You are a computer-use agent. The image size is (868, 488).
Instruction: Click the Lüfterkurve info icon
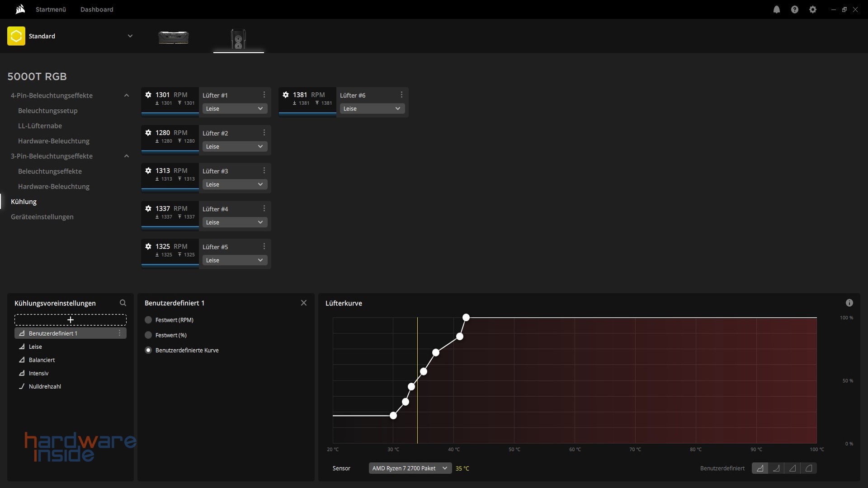click(x=849, y=303)
